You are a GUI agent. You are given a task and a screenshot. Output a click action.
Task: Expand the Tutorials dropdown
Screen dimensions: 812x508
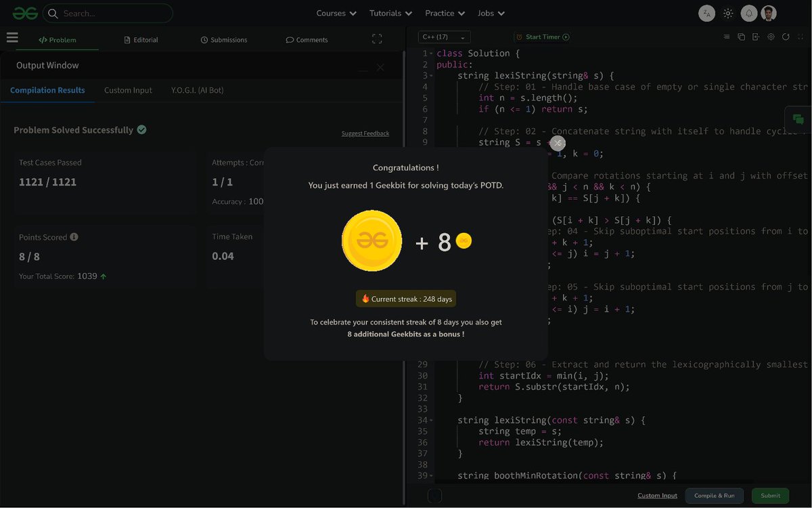pos(390,13)
